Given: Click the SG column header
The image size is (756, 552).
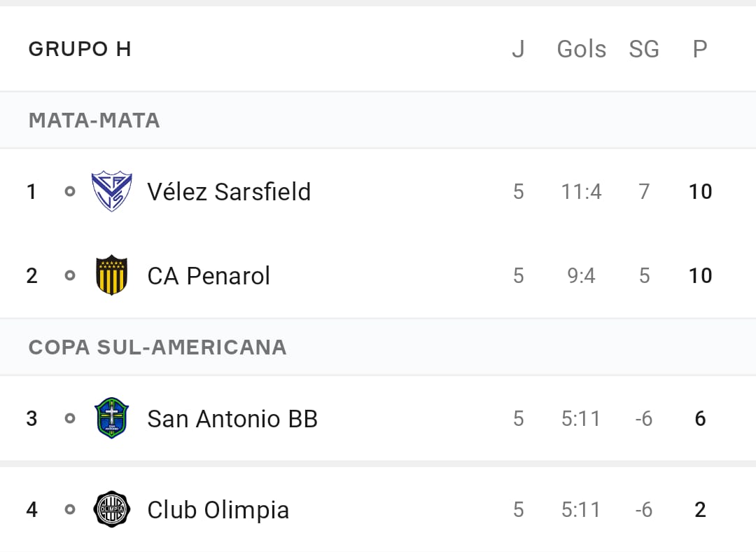Looking at the screenshot, I should click(644, 49).
